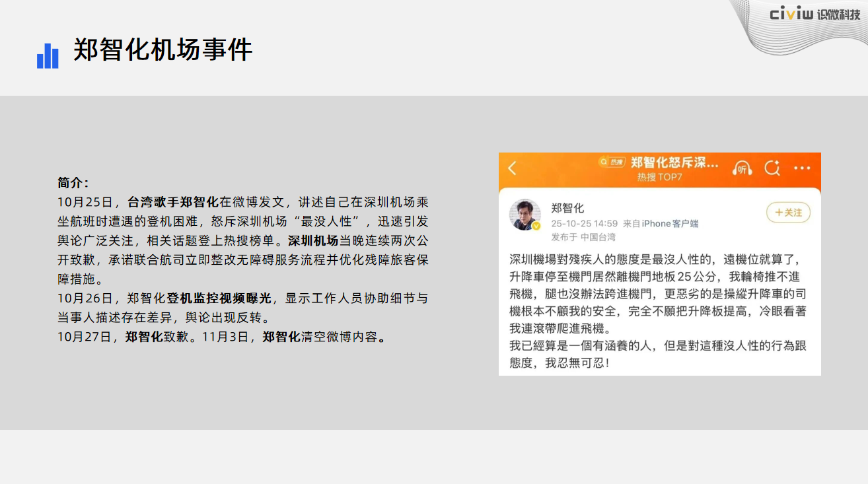
Task: Click the post timestamp 25-10-25 14:59
Action: [x=585, y=224]
